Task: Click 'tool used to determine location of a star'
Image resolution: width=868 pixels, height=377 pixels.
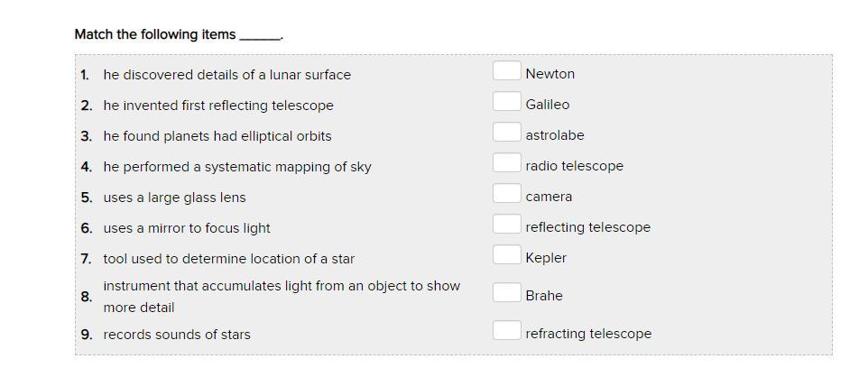Action: pyautogui.click(x=229, y=259)
